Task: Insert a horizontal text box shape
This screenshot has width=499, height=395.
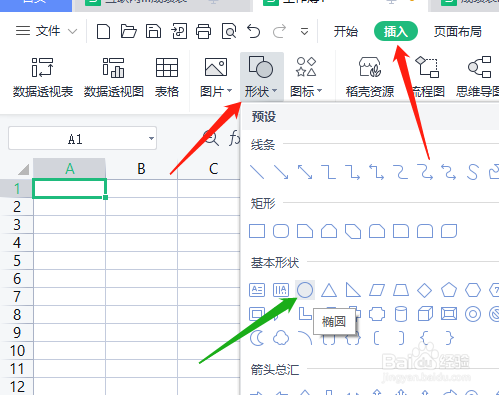Action: coord(257,290)
